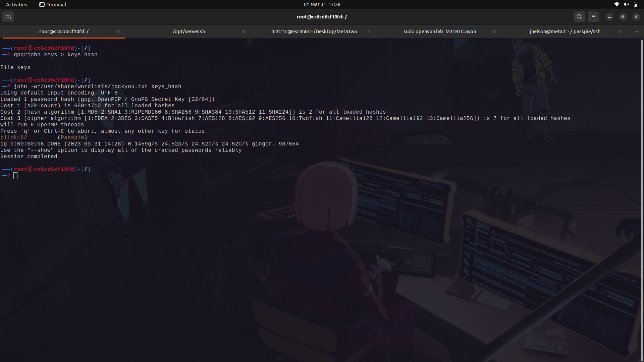Screen dimensions: 644x362
Task: Close the /opt/server.sh tab
Action: click(244, 32)
